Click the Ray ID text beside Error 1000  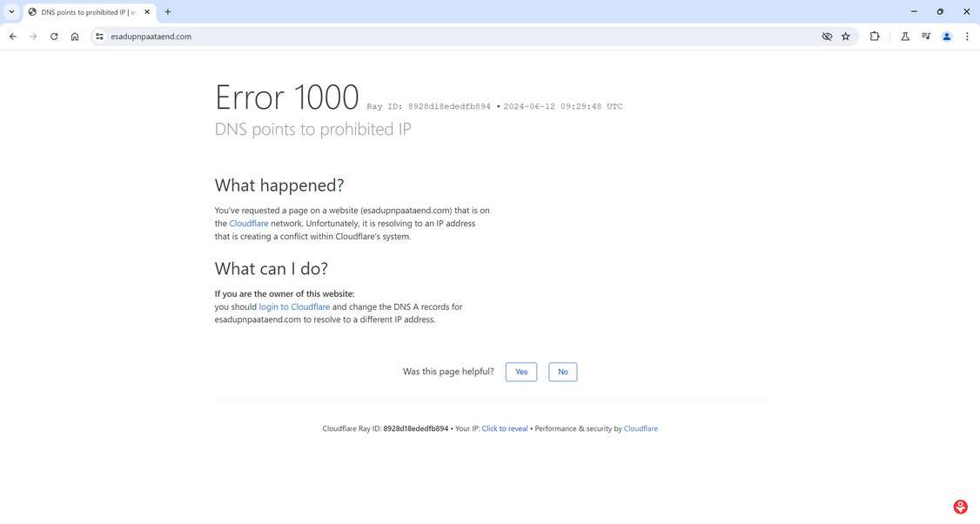[429, 107]
